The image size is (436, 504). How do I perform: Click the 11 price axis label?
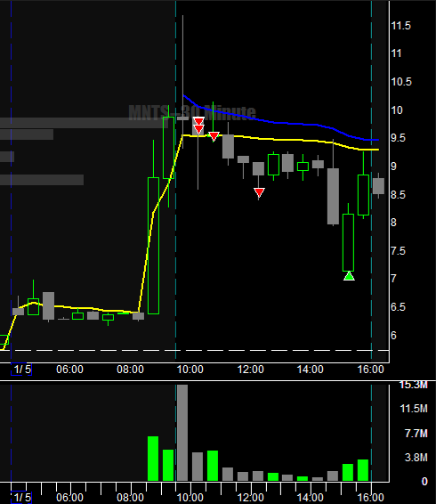coord(396,53)
